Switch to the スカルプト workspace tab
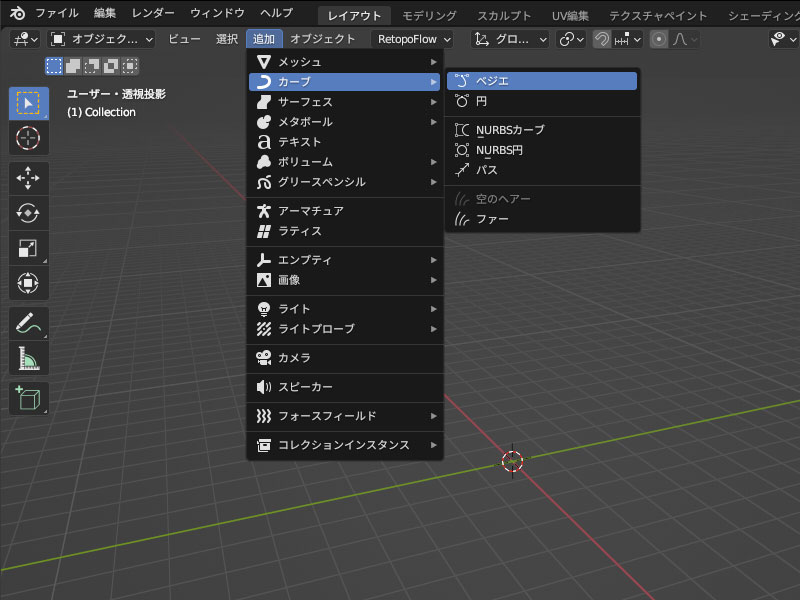Viewport: 800px width, 600px height. [504, 16]
